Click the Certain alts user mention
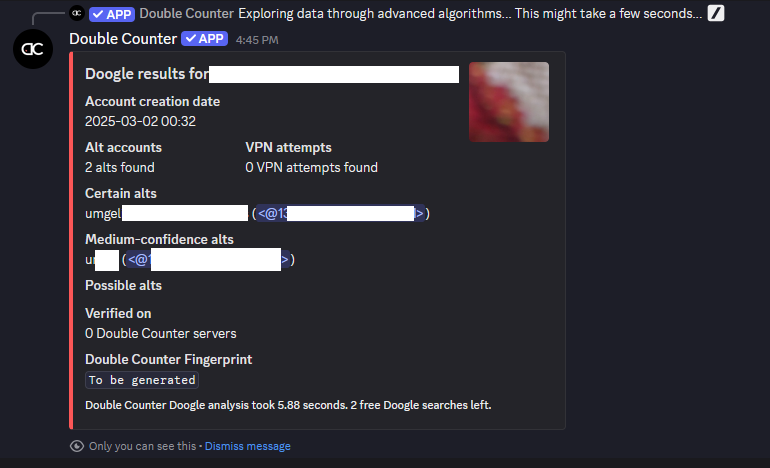770x468 pixels. point(341,213)
